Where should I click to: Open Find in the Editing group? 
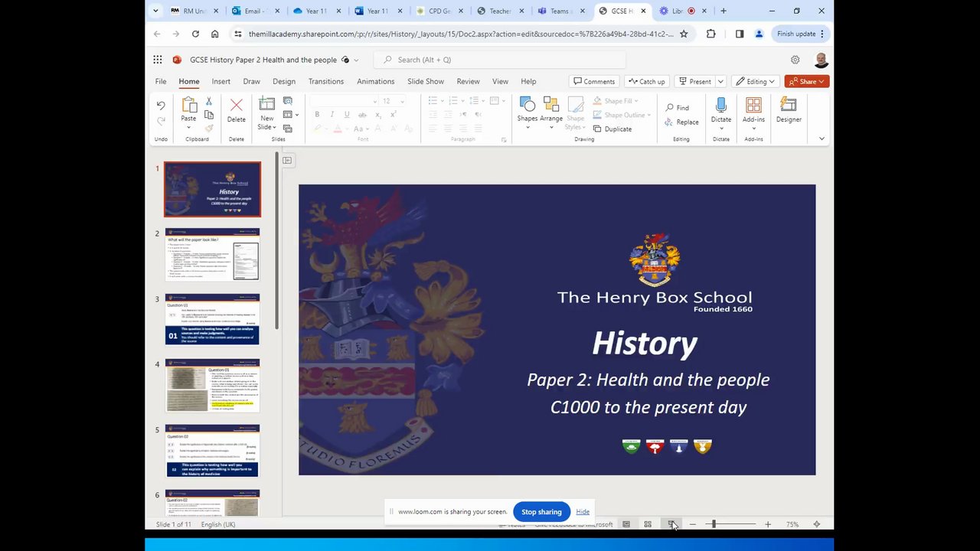pos(677,108)
